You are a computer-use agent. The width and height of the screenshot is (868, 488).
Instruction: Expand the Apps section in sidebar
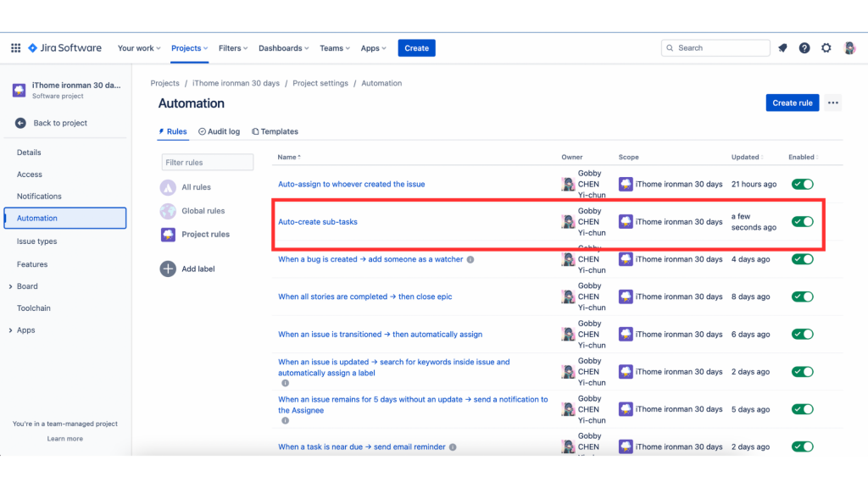10,330
